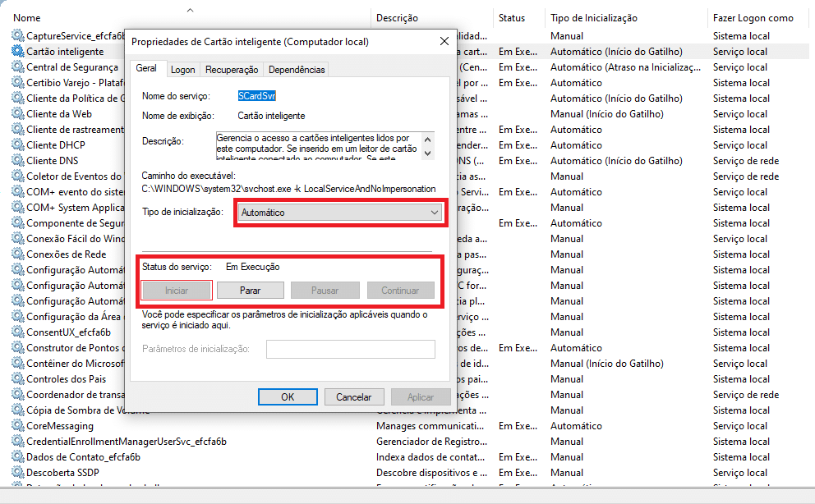Viewport: 815px width, 504px height.
Task: Click the gear icon beside CaptureService_efcfa6b
Action: 17,35
